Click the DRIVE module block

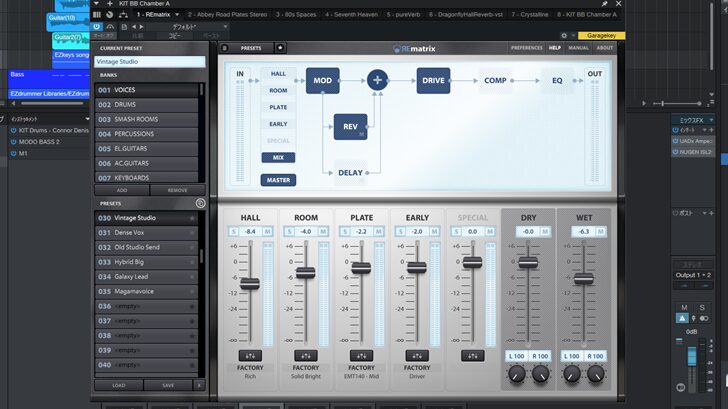pos(433,80)
